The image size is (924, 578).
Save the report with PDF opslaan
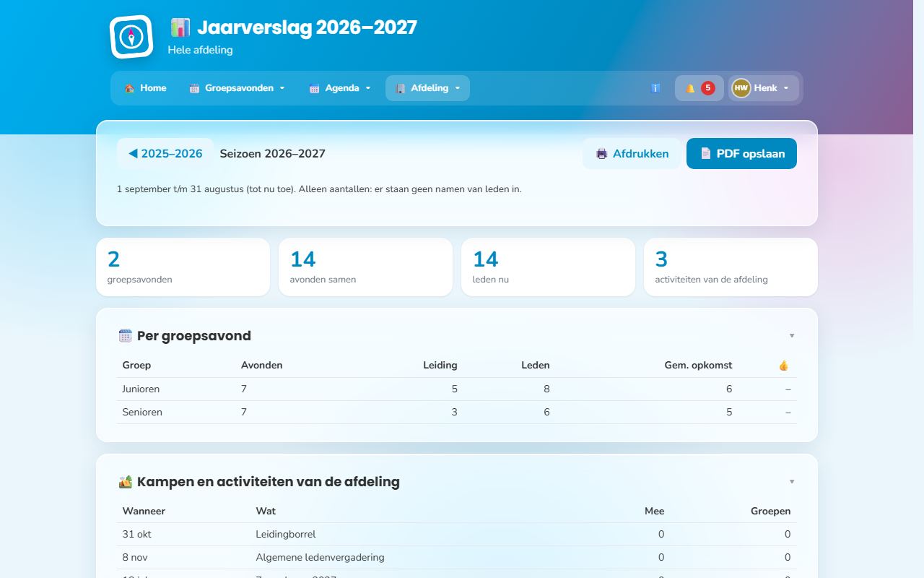coord(741,153)
